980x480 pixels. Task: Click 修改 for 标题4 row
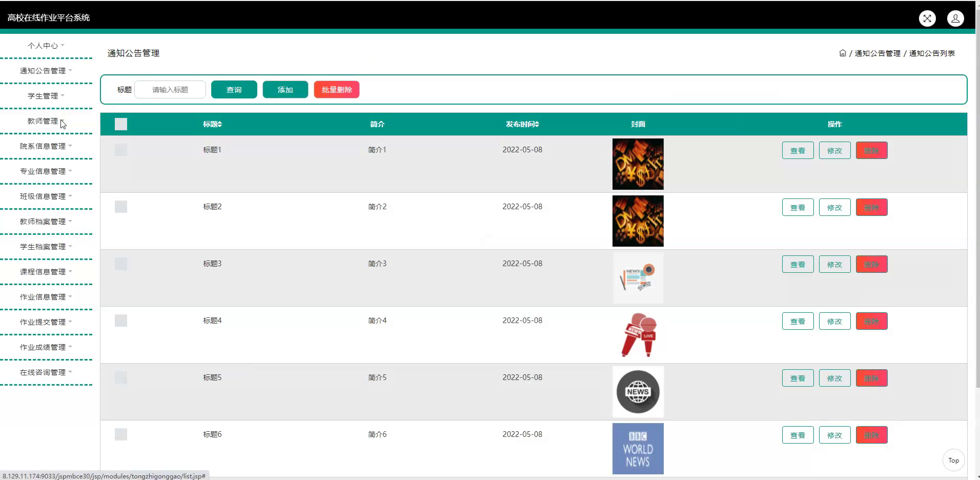[x=835, y=322]
